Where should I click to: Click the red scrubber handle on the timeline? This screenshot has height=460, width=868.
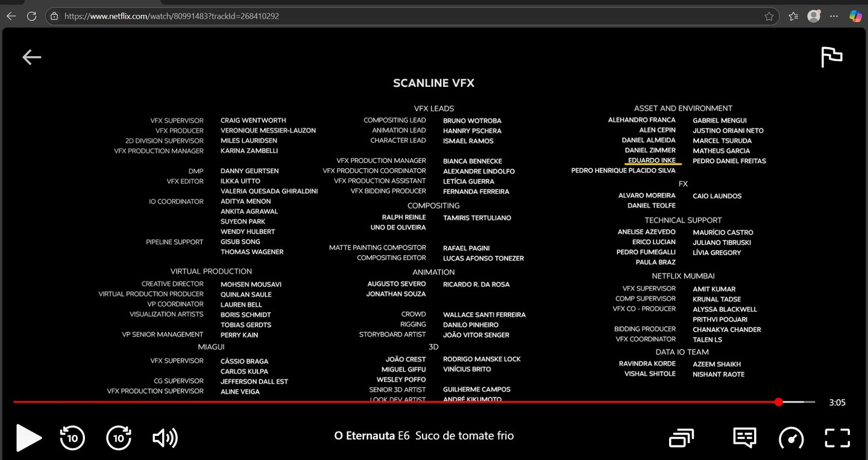coord(778,402)
